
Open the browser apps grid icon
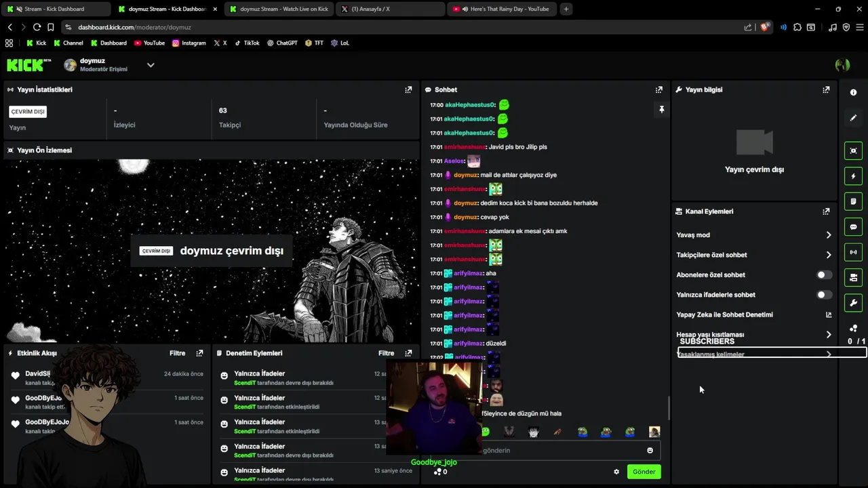[9, 43]
